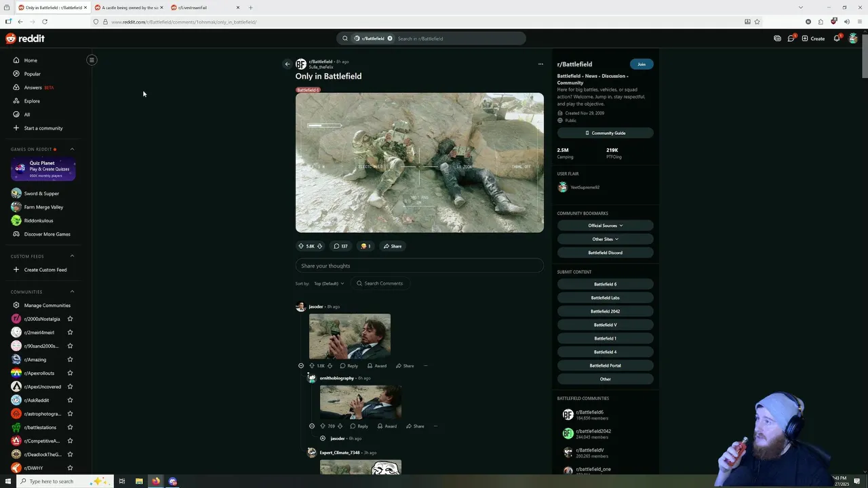Collapse ornithobiography's comment thread
868x488 pixels.
click(312, 426)
